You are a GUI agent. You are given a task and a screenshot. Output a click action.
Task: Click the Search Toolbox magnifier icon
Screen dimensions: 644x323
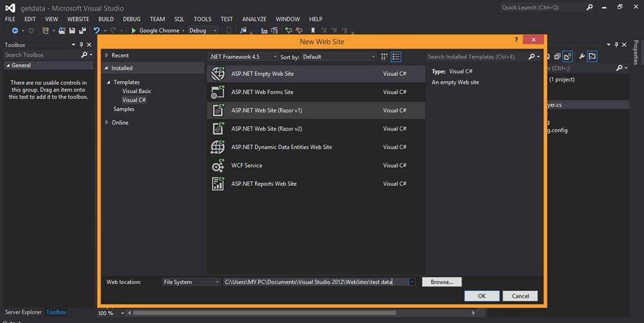pyautogui.click(x=85, y=55)
